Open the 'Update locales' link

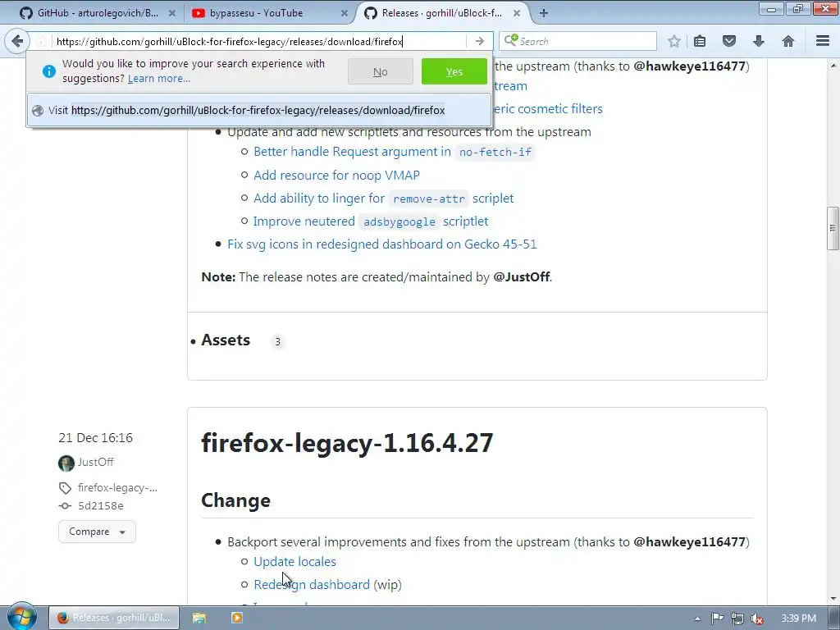294,561
